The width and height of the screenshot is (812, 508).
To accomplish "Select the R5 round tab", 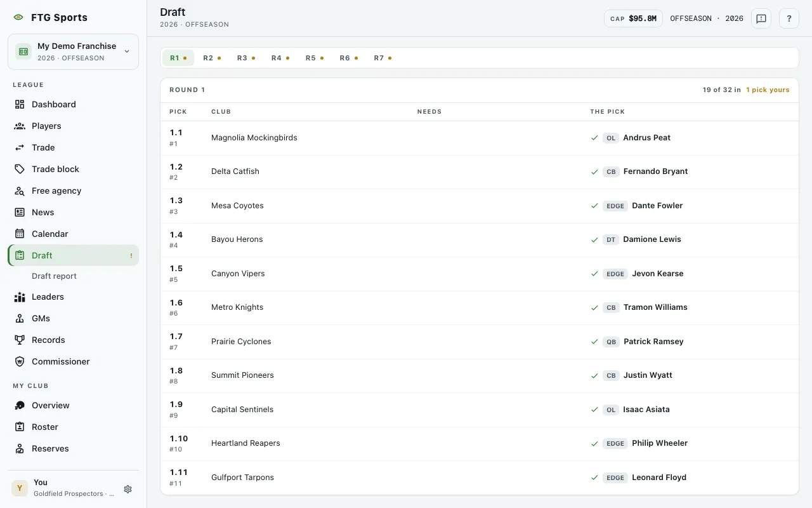I will click(x=315, y=58).
